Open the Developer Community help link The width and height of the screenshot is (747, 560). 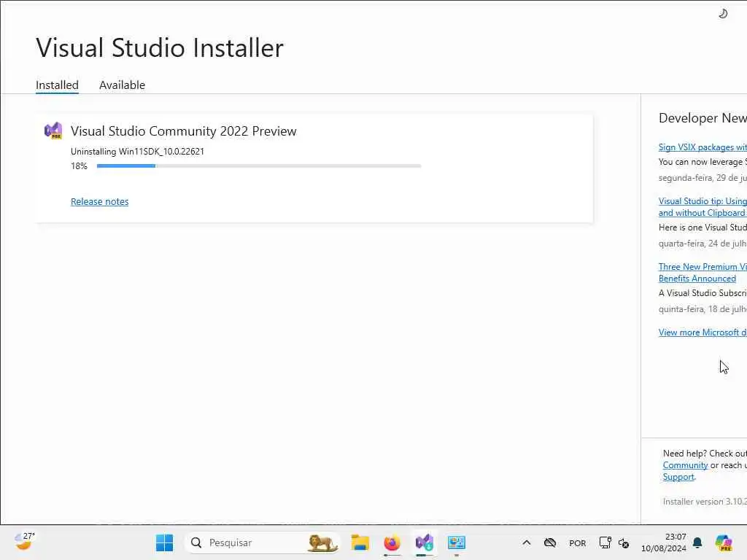685,465
